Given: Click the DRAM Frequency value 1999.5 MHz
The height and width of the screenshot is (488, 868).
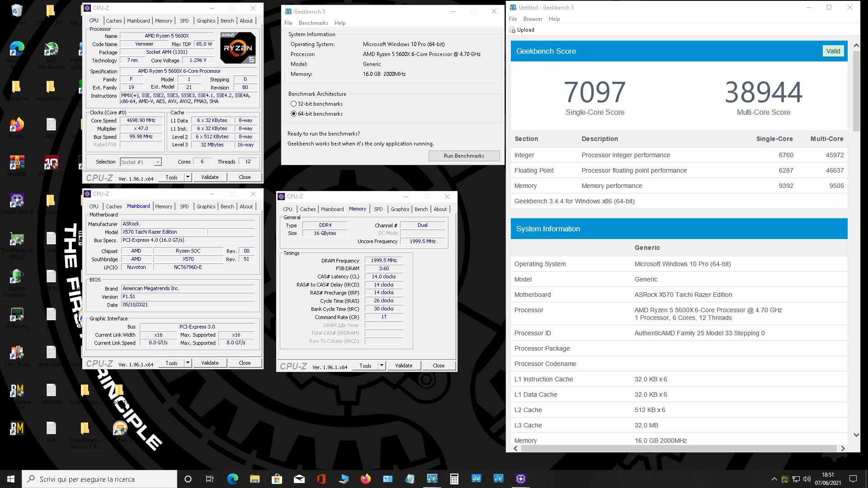Looking at the screenshot, I should click(x=384, y=261).
